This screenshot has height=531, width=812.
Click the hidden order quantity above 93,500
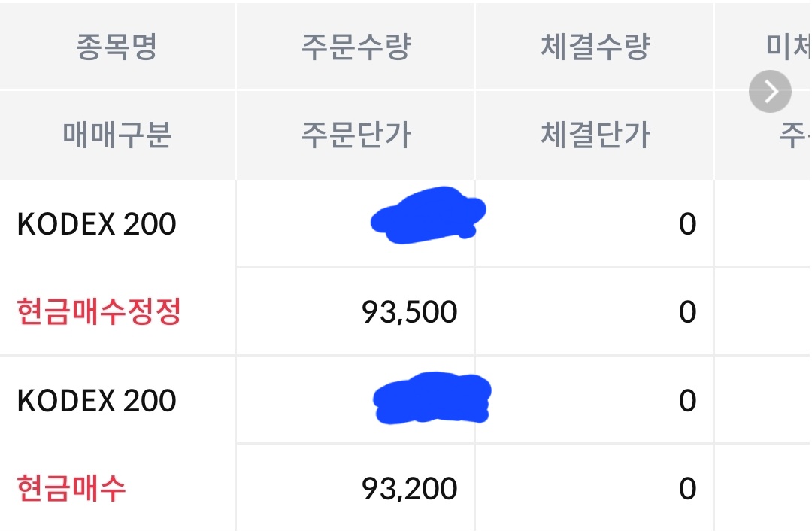(x=429, y=215)
